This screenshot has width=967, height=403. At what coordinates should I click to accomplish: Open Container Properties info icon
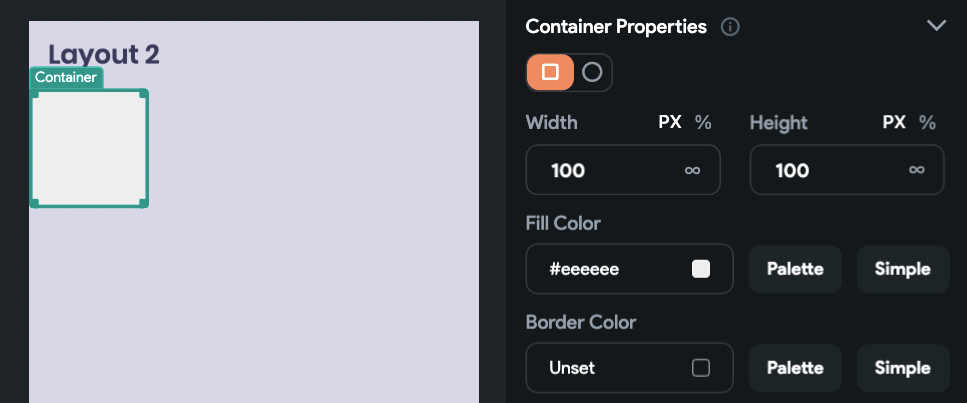tap(730, 27)
